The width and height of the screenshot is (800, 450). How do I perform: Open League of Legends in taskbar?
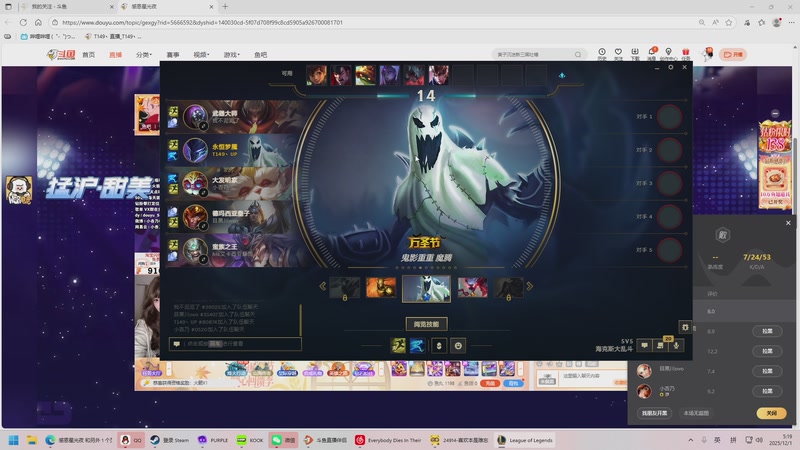click(x=525, y=440)
